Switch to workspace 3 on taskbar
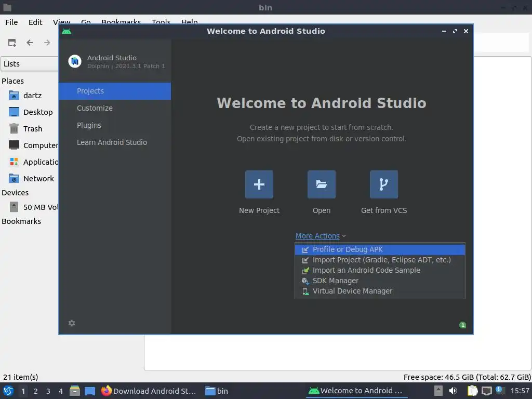Image resolution: width=532 pixels, height=399 pixels. tap(48, 391)
